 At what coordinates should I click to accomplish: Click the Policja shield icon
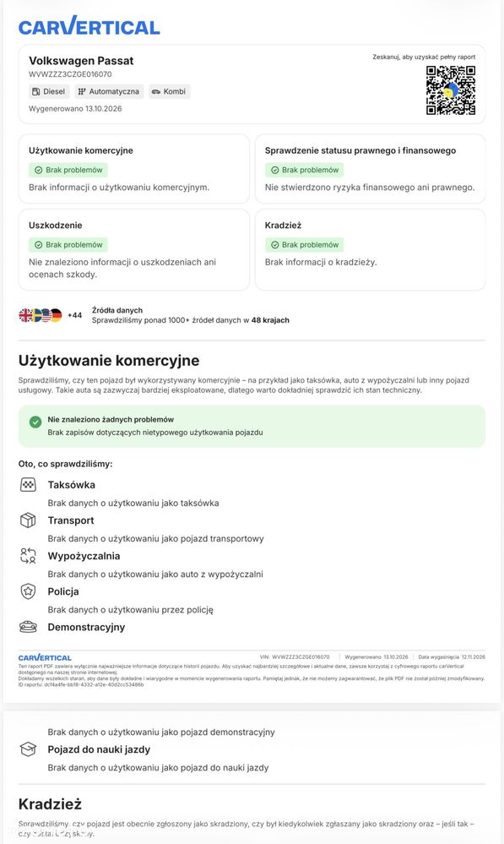[28, 591]
